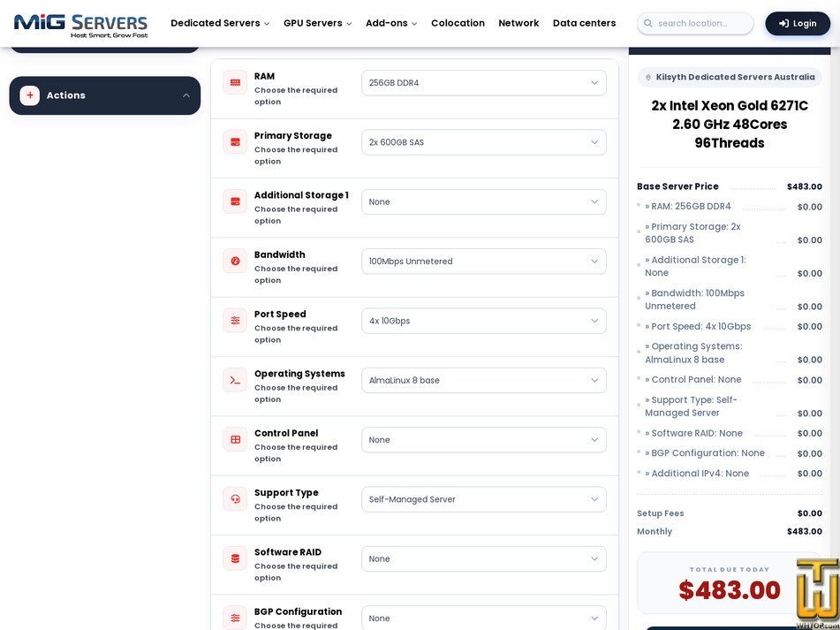The image size is (840, 630).
Task: Click the MiG Servers logo
Action: 80,25
